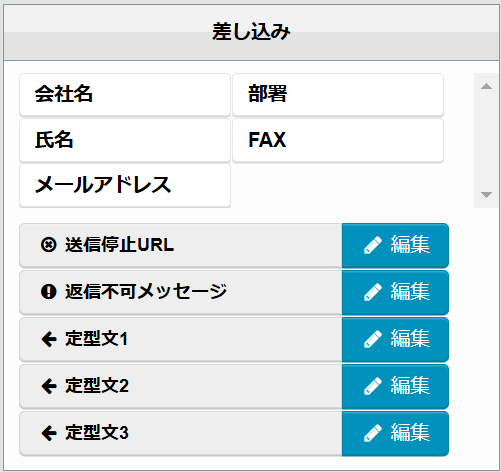Click the circled X icon beside 送信停止URL
The height and width of the screenshot is (472, 501).
point(49,245)
